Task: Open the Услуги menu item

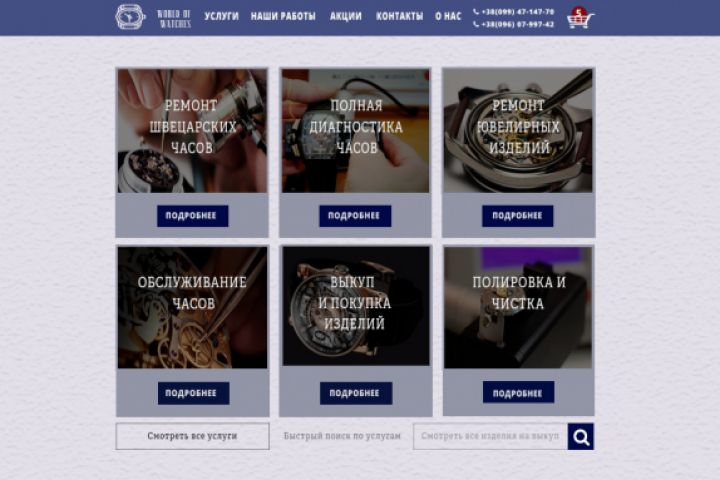Action: click(x=222, y=17)
